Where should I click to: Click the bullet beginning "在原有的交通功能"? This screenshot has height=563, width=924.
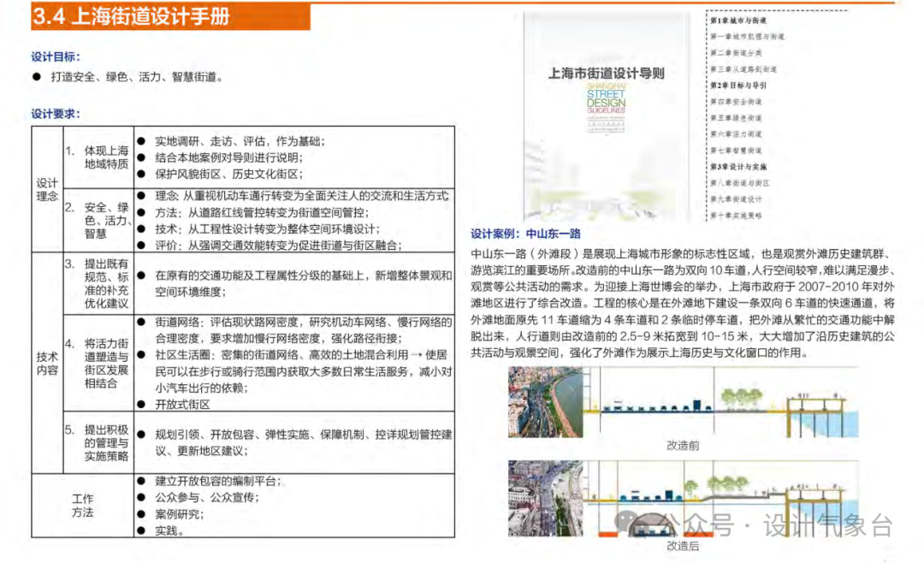coord(304,283)
